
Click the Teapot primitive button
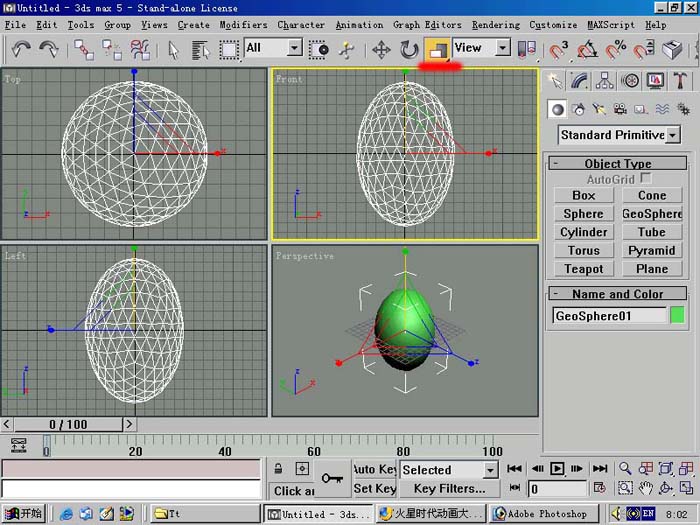(x=583, y=269)
